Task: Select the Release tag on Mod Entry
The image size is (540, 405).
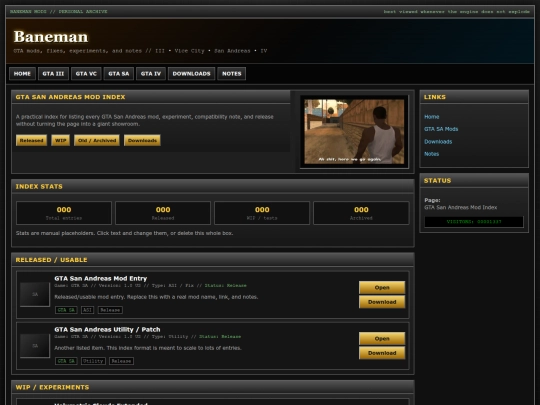Action: (x=110, y=310)
